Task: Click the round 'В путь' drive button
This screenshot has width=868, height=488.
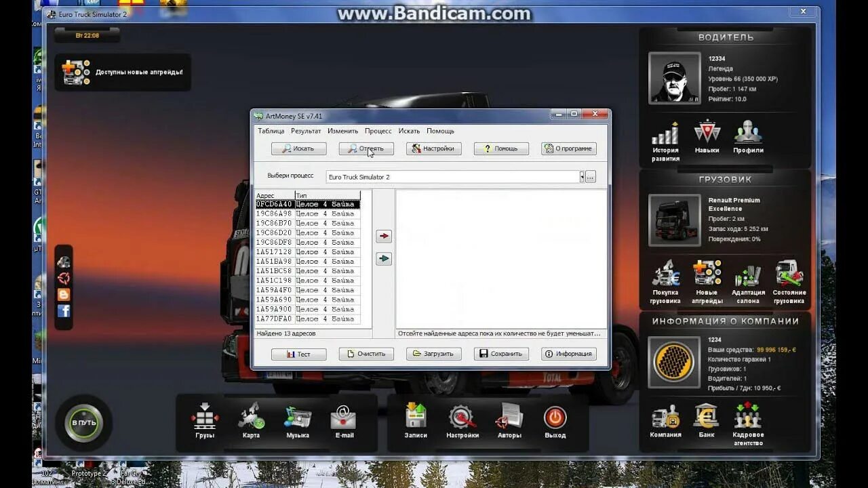Action: [84, 422]
